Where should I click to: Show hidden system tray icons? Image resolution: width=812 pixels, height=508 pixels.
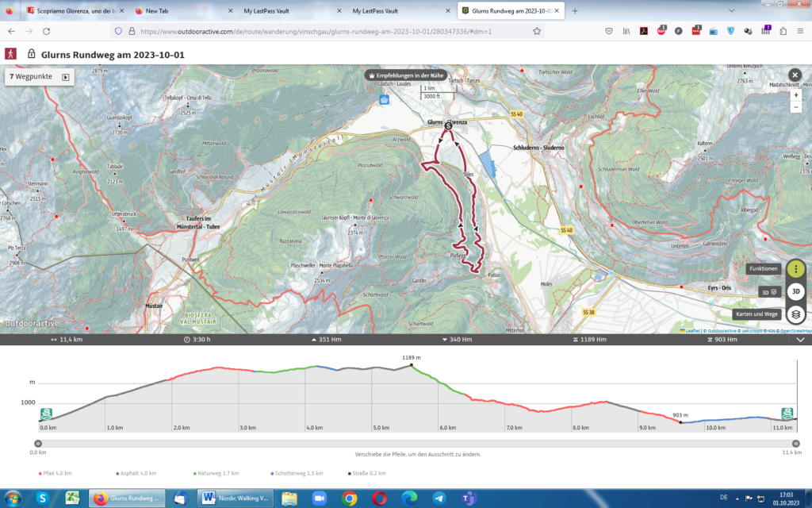(x=733, y=497)
